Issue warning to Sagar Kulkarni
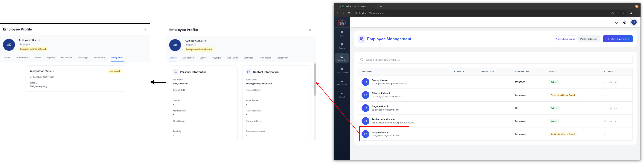644x164 pixels. [610, 108]
